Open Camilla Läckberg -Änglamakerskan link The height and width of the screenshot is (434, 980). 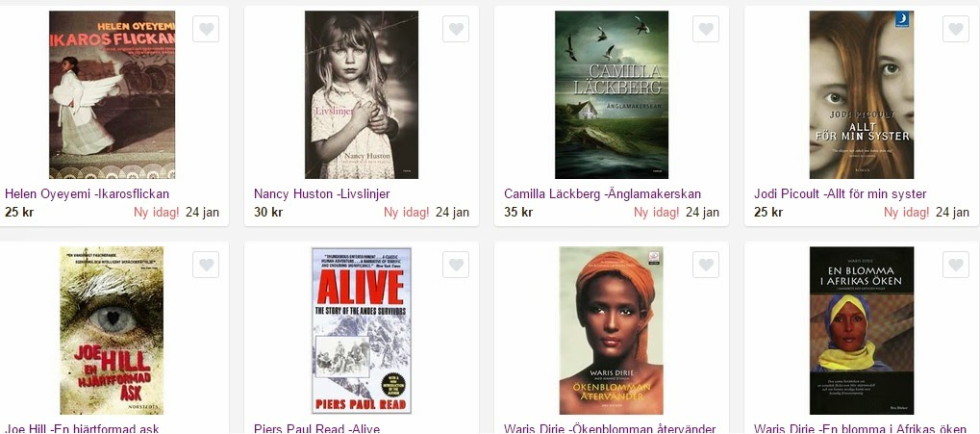coord(602,193)
